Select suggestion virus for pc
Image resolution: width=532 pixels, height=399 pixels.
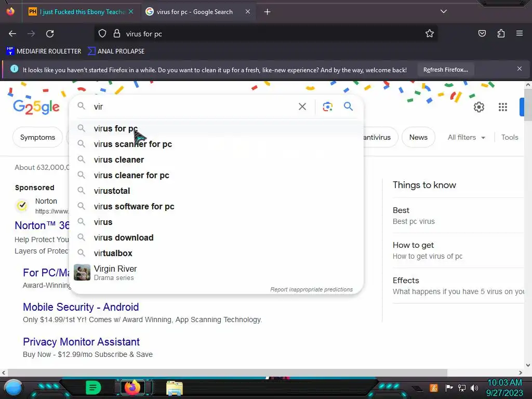[x=217, y=129]
